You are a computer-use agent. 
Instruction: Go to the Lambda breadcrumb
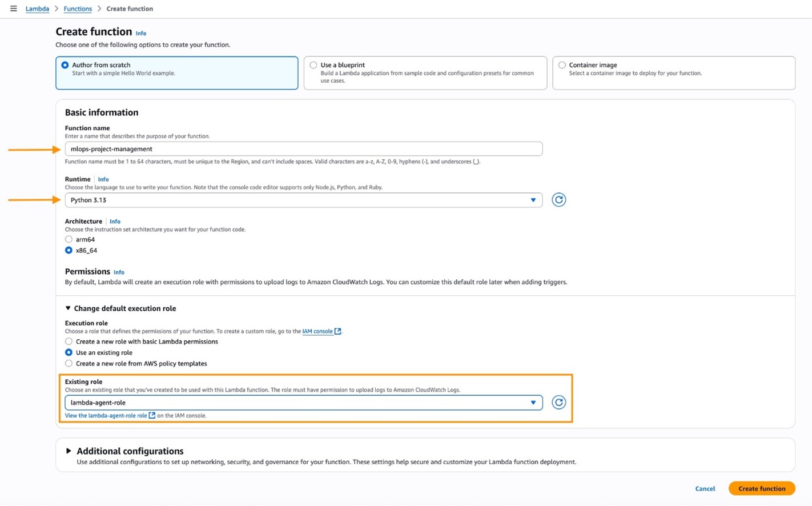37,9
